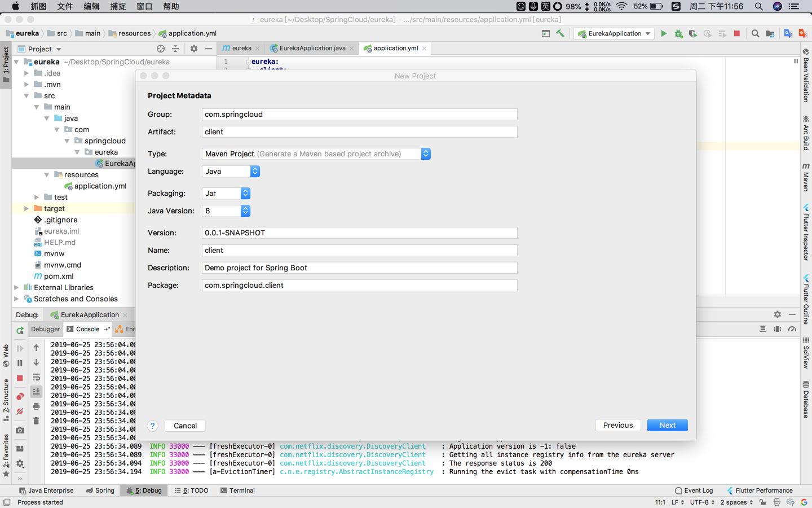This screenshot has width=812, height=508.
Task: Click the Artifact input field
Action: 359,132
